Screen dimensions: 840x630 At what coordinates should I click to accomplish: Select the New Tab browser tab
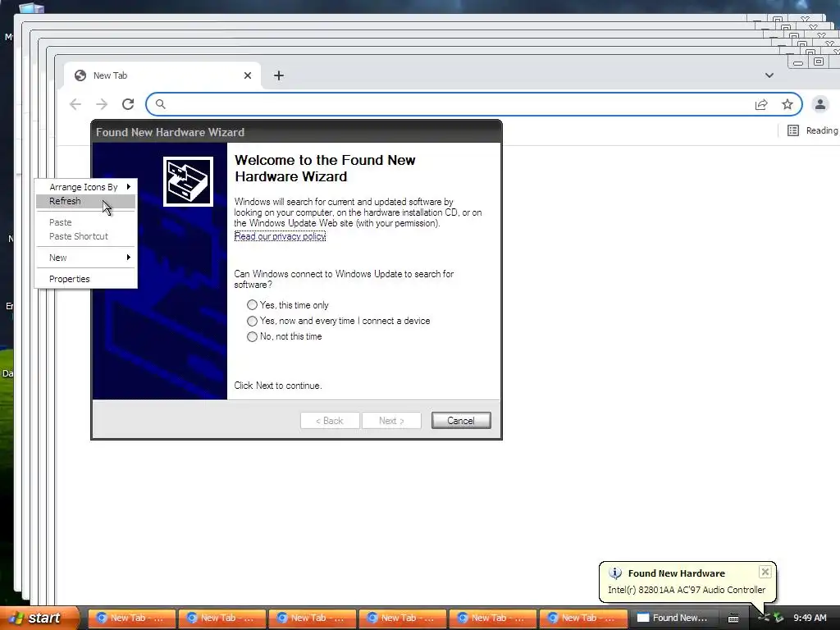tap(162, 75)
